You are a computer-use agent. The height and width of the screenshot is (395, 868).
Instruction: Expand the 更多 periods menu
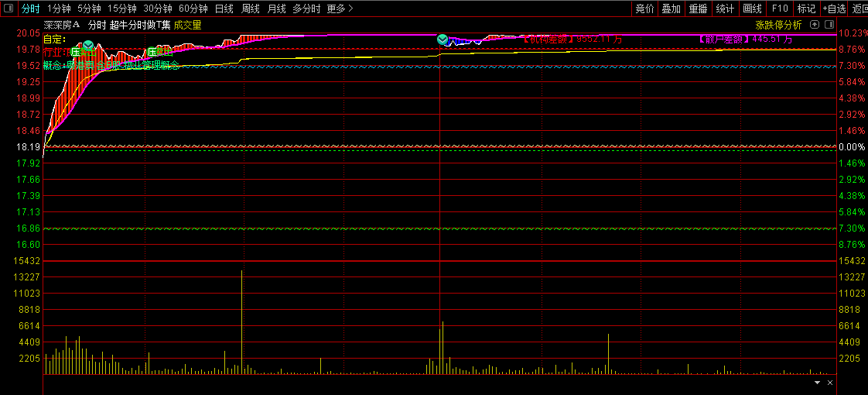[x=340, y=9]
